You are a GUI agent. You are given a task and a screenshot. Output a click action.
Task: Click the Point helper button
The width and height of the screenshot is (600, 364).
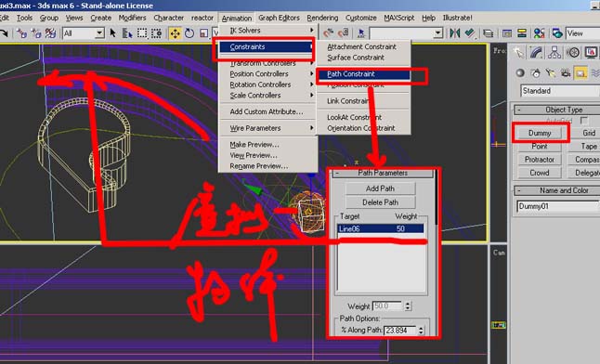click(539, 146)
